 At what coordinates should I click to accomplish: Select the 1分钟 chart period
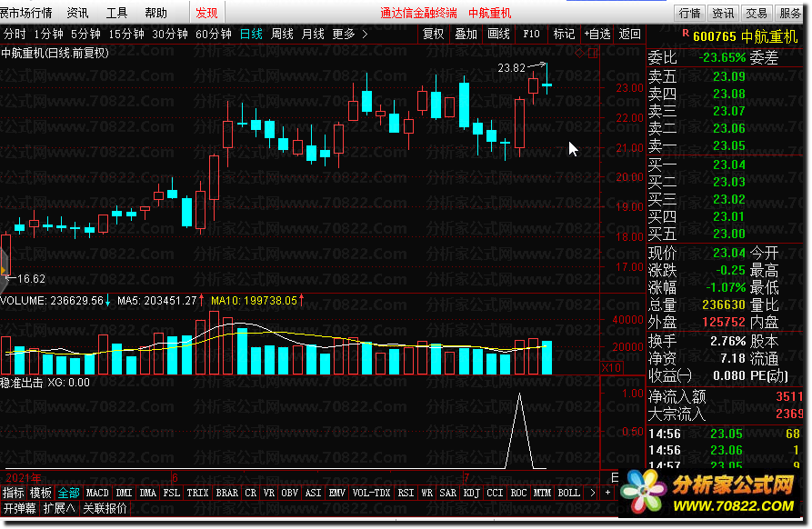click(49, 35)
